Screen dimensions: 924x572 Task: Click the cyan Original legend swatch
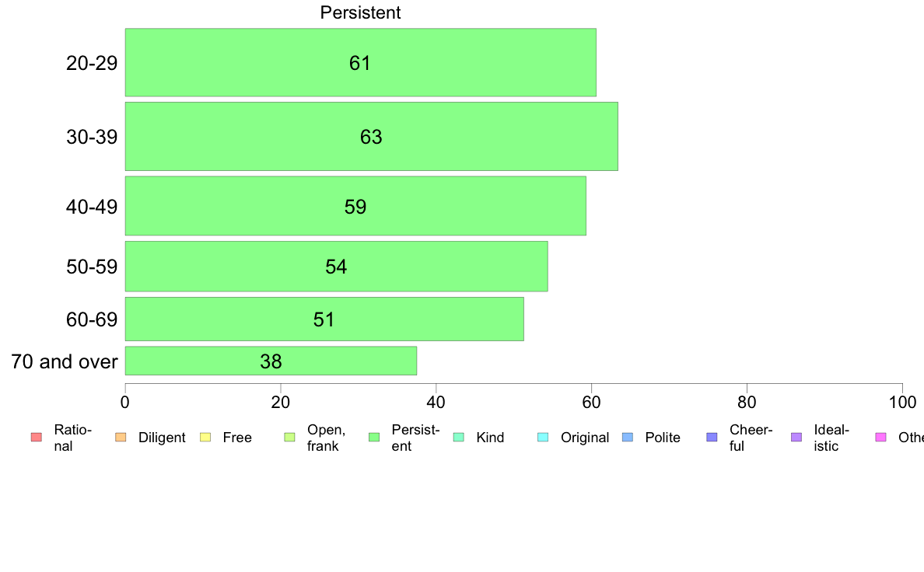(543, 438)
